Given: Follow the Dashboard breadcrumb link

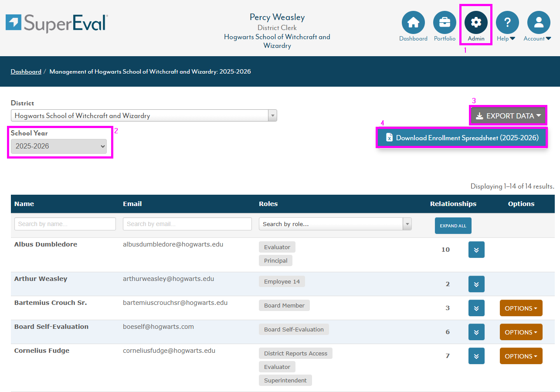Looking at the screenshot, I should coord(26,71).
